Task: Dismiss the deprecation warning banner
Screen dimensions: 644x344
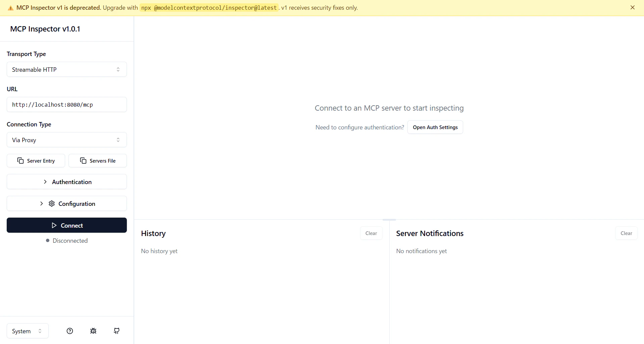Action: (x=633, y=7)
